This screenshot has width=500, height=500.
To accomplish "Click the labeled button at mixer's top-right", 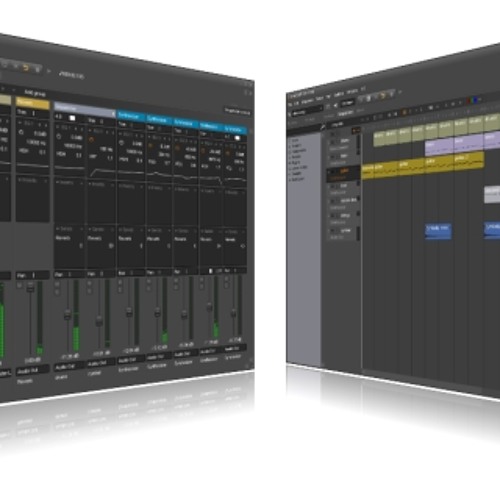I will (x=237, y=111).
